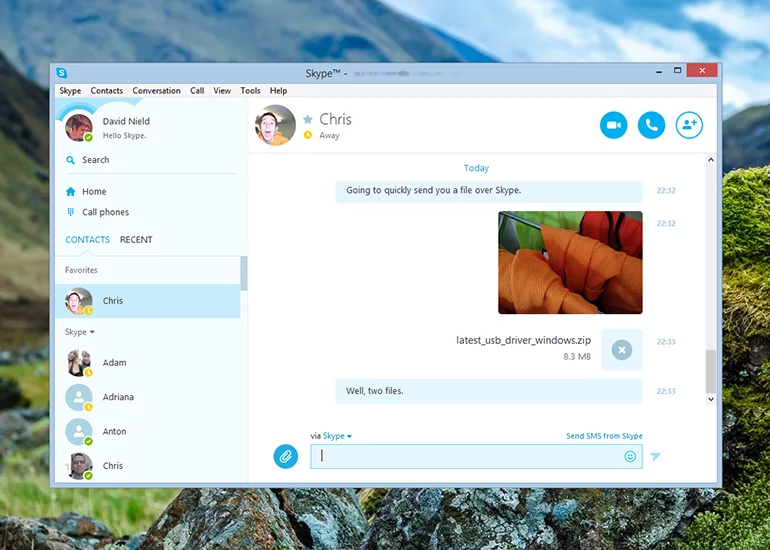Go to Home in sidebar

tap(94, 192)
